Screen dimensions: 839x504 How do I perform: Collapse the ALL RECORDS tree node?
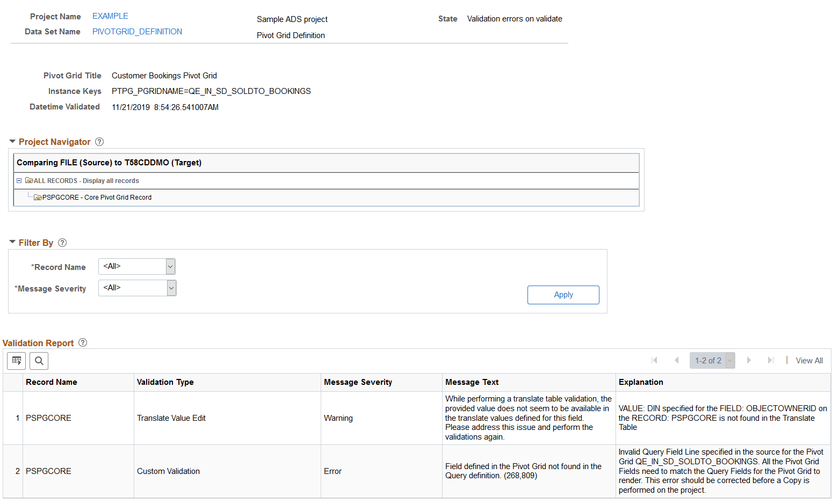tap(19, 180)
